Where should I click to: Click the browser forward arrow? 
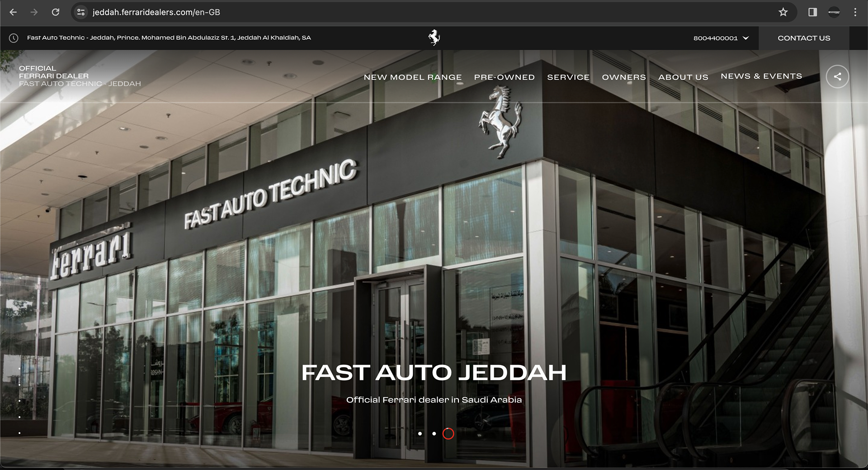pos(34,12)
